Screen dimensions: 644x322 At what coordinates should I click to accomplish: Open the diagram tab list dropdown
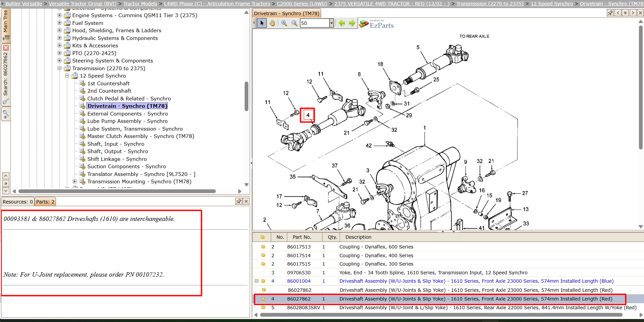[625, 13]
